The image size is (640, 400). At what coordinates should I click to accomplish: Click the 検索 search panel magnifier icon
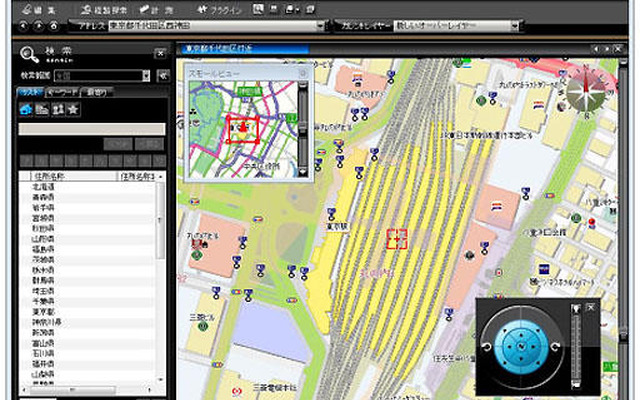[29, 54]
